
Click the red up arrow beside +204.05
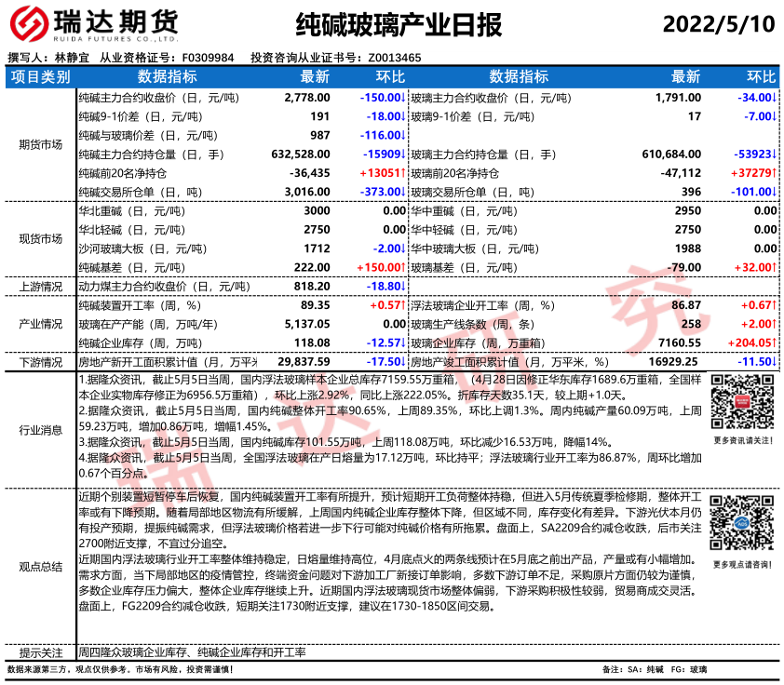775,343
